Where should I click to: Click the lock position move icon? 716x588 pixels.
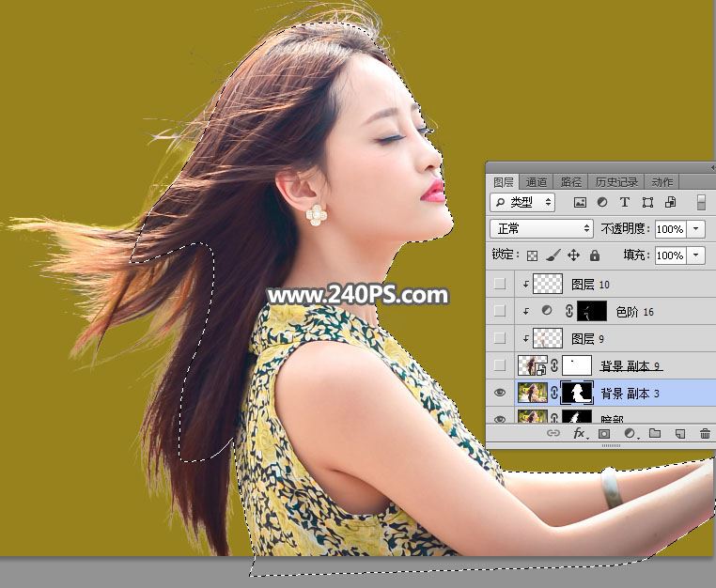point(573,255)
